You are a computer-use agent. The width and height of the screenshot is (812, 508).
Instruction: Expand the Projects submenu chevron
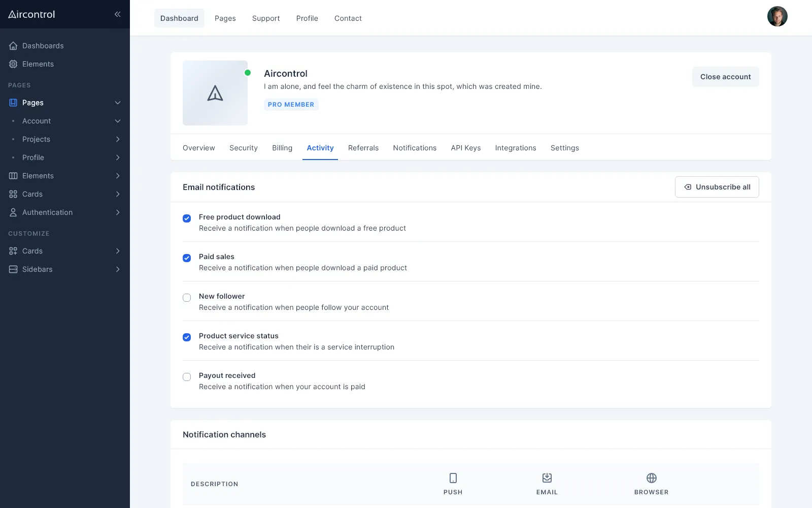pyautogui.click(x=118, y=139)
